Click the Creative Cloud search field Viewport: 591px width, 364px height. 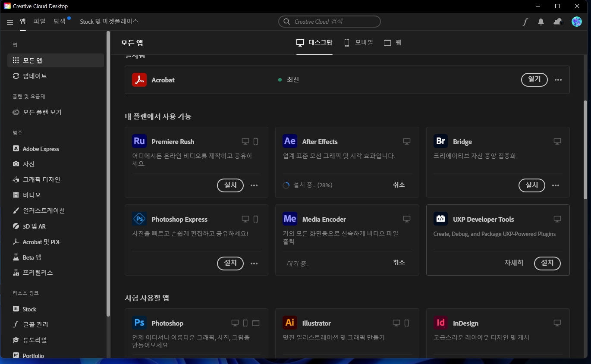click(x=330, y=22)
